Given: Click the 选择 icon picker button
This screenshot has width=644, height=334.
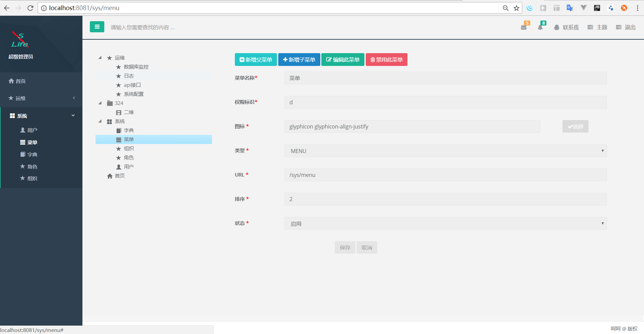Looking at the screenshot, I should [x=575, y=126].
